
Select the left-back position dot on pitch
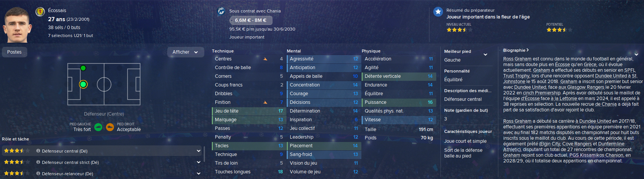tap(83, 68)
